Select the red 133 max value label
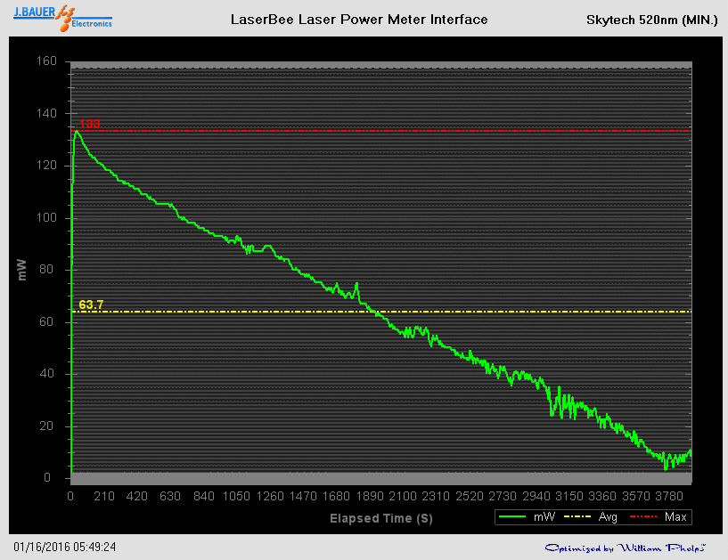 89,124
